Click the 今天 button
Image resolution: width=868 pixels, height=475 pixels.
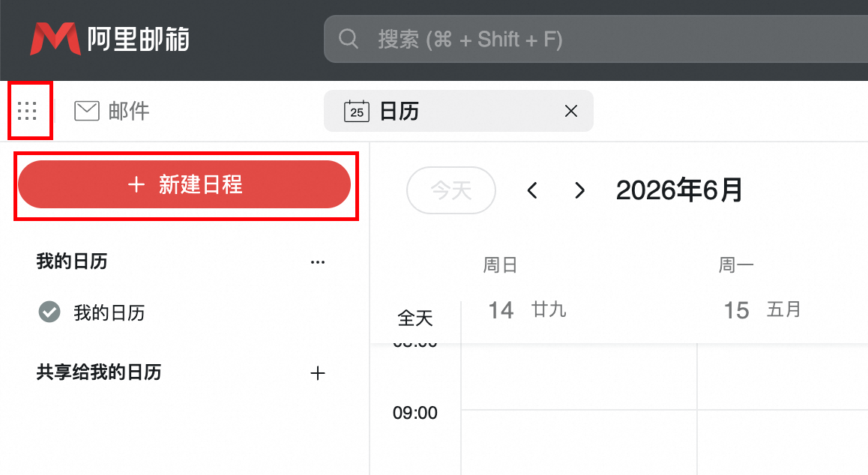coord(451,190)
